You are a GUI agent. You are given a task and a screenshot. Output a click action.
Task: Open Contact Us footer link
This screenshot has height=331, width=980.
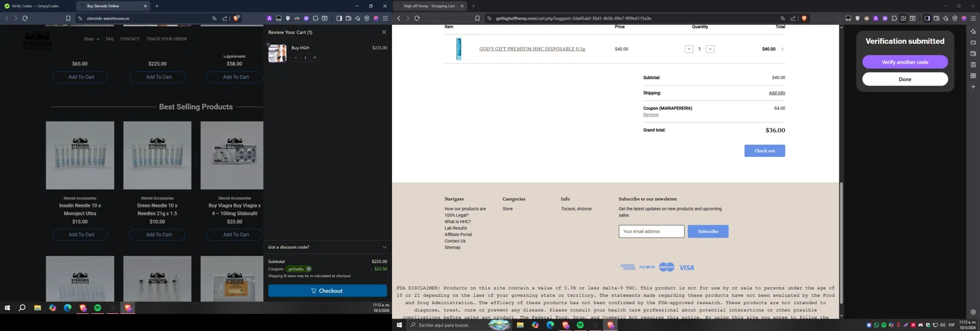coord(455,241)
